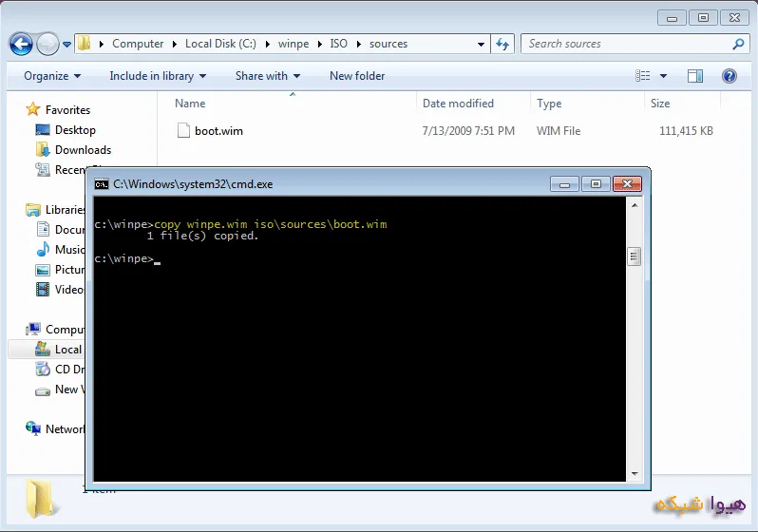Click the Computer breadcrumb in address bar
Screen dimensions: 758x532
(x=138, y=44)
